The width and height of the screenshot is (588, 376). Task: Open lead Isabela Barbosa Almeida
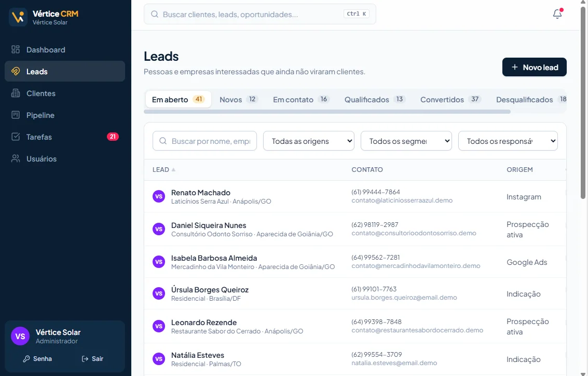[214, 258]
